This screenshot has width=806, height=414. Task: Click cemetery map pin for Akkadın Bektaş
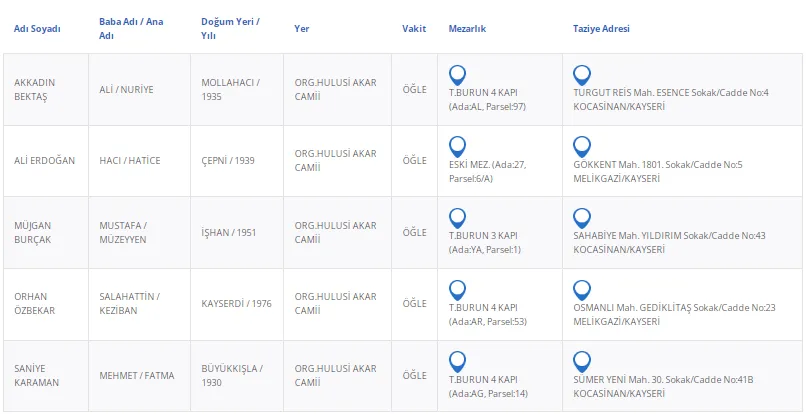[x=457, y=74]
